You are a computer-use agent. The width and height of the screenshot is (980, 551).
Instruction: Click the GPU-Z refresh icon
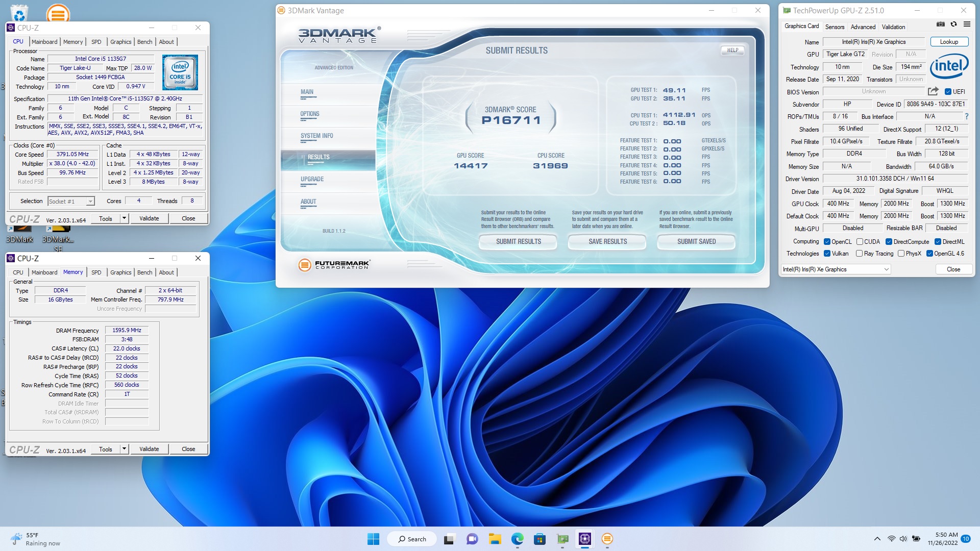tap(953, 24)
